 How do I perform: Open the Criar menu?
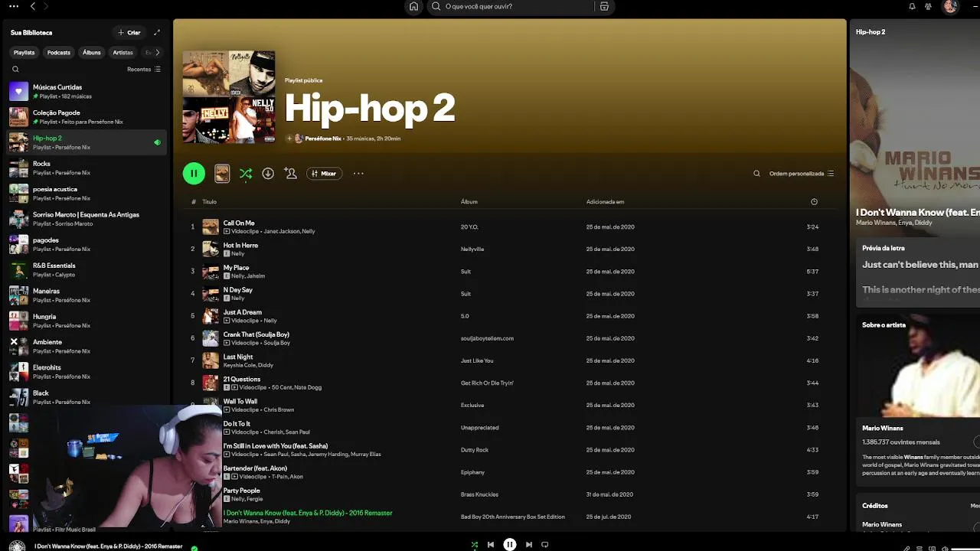(129, 33)
